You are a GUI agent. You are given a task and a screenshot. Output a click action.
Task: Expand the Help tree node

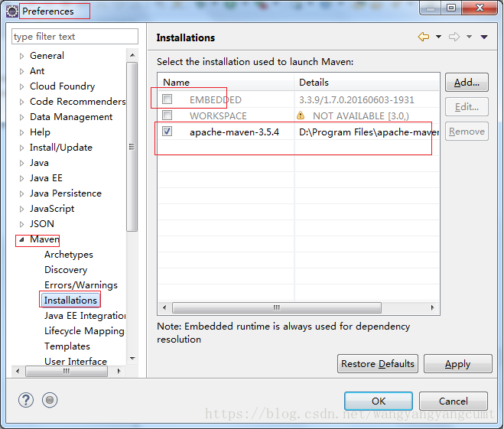(x=21, y=133)
